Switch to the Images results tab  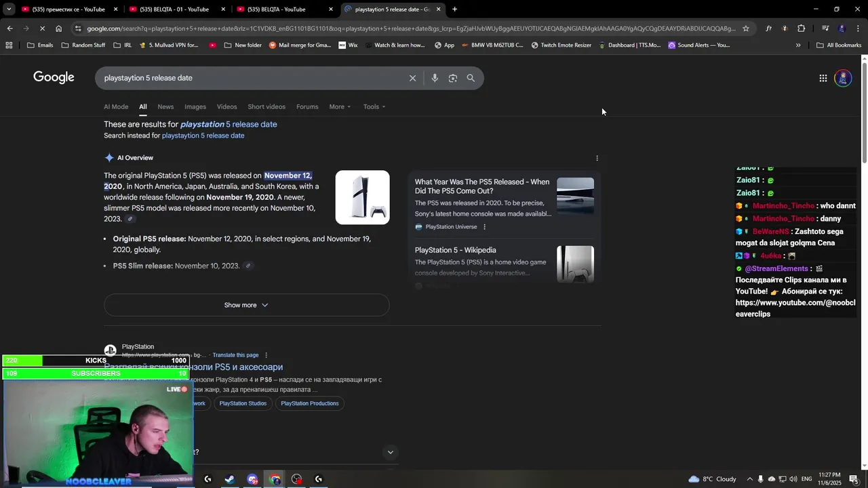pos(195,106)
